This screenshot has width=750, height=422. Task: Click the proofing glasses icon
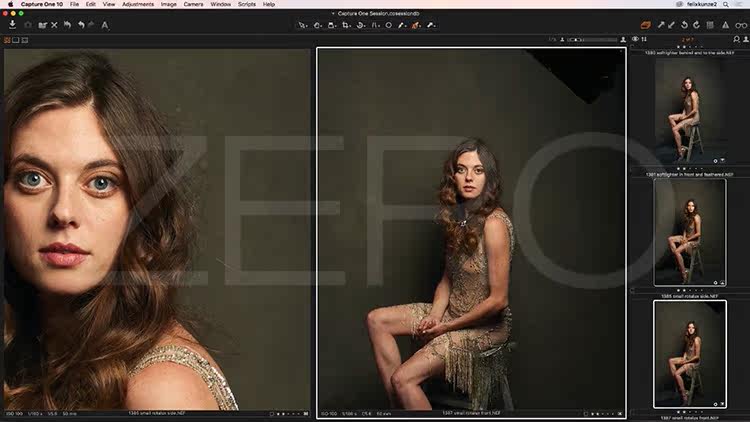point(741,25)
